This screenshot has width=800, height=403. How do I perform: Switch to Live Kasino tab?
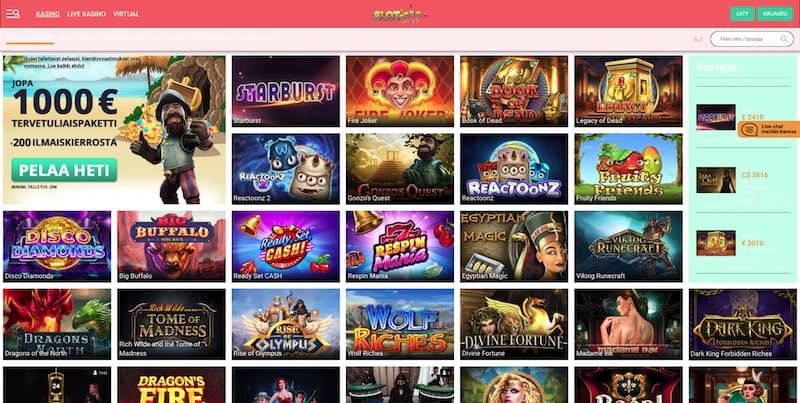tap(86, 14)
